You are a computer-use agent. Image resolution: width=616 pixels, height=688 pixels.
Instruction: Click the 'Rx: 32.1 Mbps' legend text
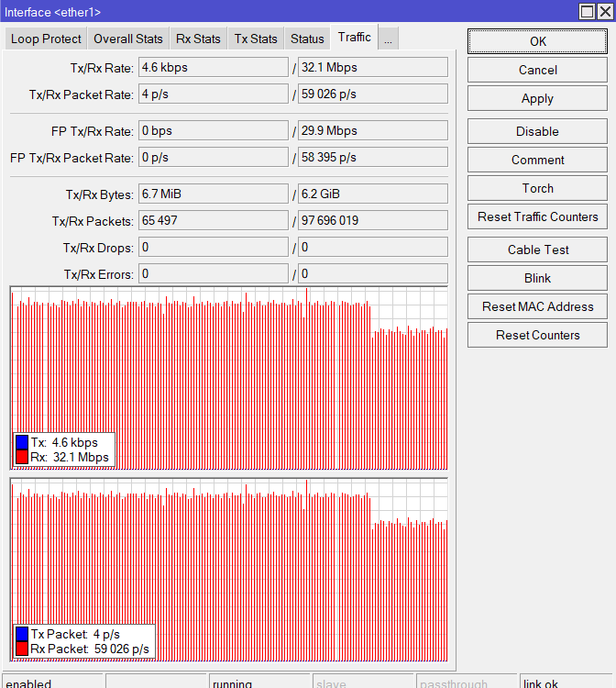(70, 457)
